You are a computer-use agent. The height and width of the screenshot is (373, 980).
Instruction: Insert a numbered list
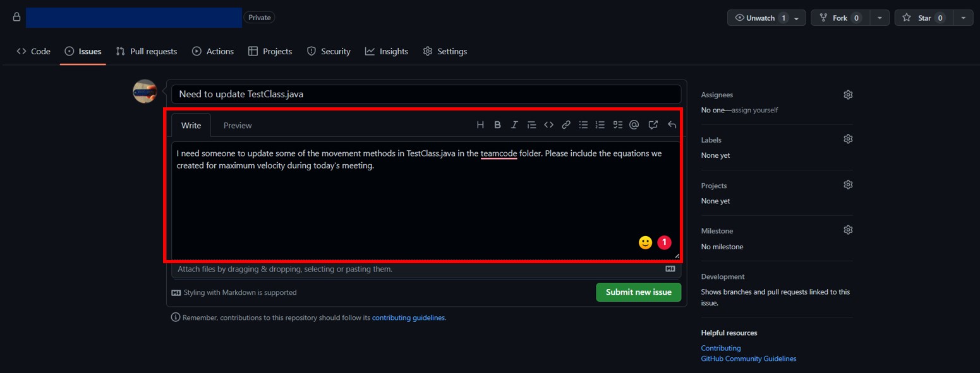(600, 125)
